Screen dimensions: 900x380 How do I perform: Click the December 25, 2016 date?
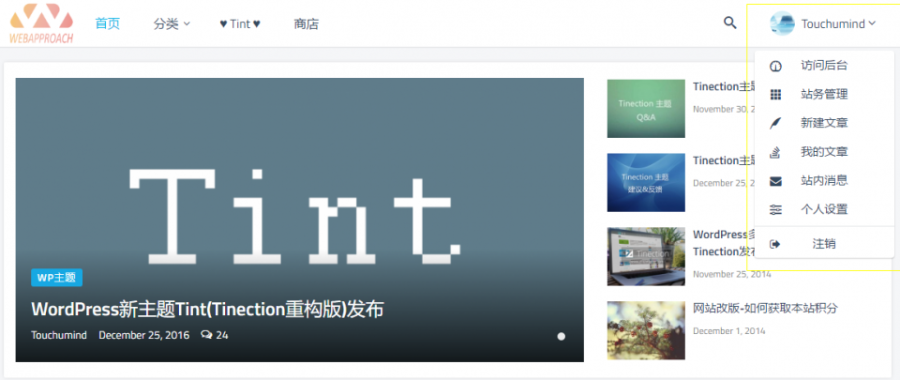coord(144,335)
